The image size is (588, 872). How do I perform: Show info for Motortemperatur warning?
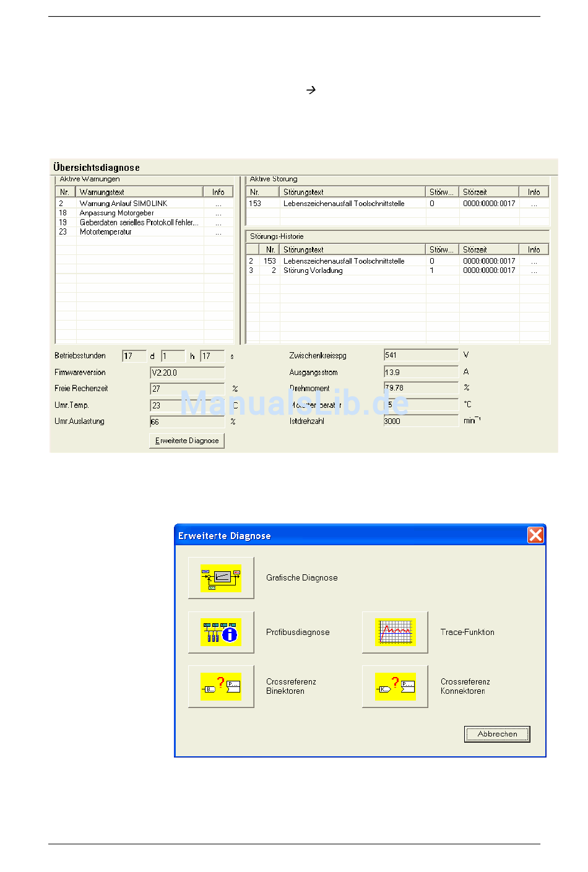click(218, 232)
